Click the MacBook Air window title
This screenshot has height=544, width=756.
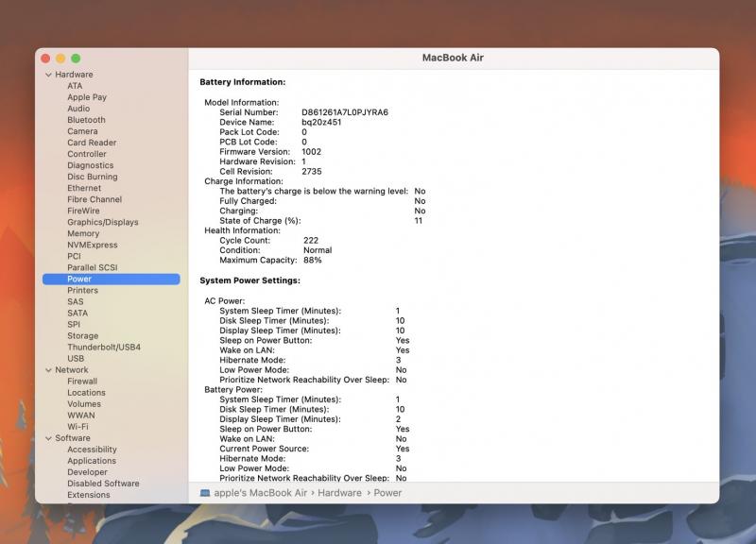tap(453, 58)
